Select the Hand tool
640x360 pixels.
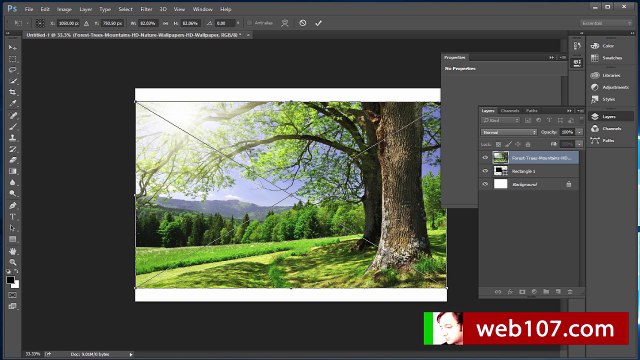click(x=13, y=251)
